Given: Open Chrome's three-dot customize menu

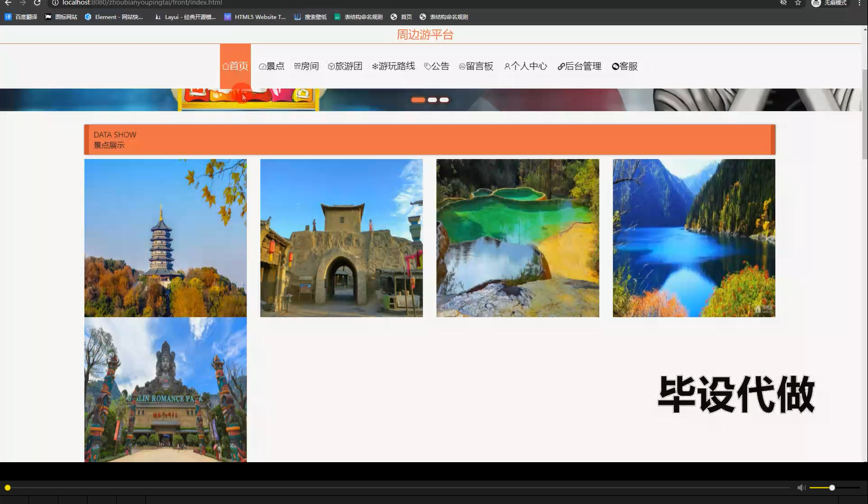Looking at the screenshot, I should [861, 3].
